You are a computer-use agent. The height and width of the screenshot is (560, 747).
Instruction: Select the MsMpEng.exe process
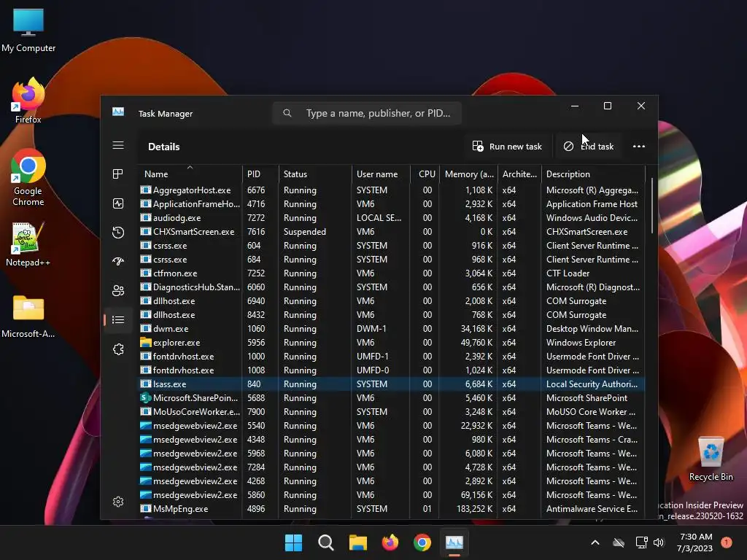point(392,508)
